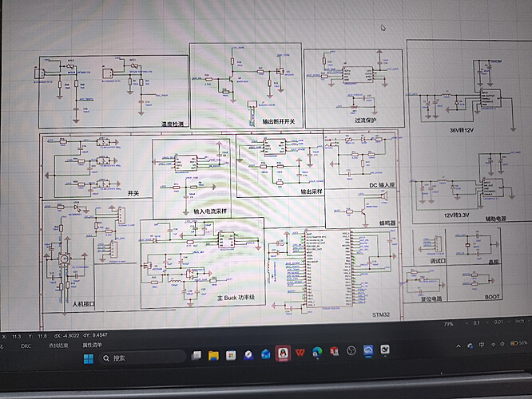Switch to QQ penguin app on taskbar
Viewport: 532px width, 399px height.
click(x=283, y=354)
